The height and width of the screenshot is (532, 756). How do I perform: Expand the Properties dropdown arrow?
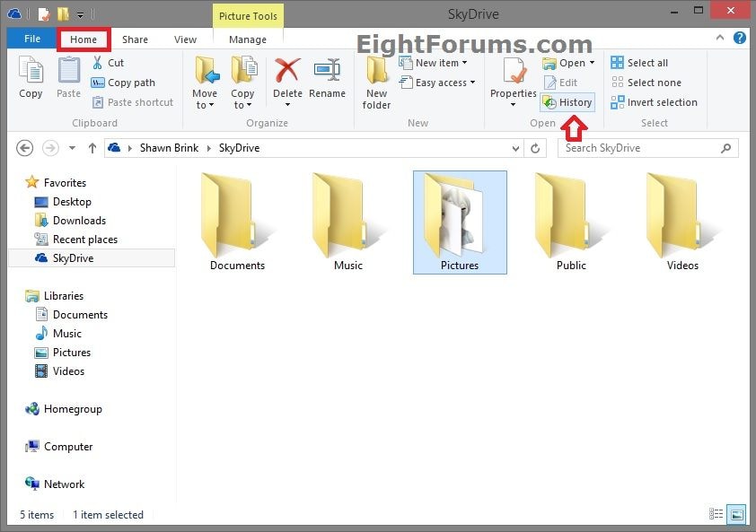click(x=513, y=105)
